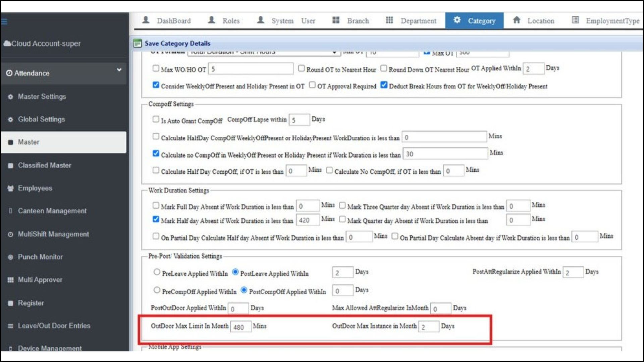This screenshot has width=644, height=362.
Task: Click the circle icon beside Punch Monitor
Action: coord(10,257)
